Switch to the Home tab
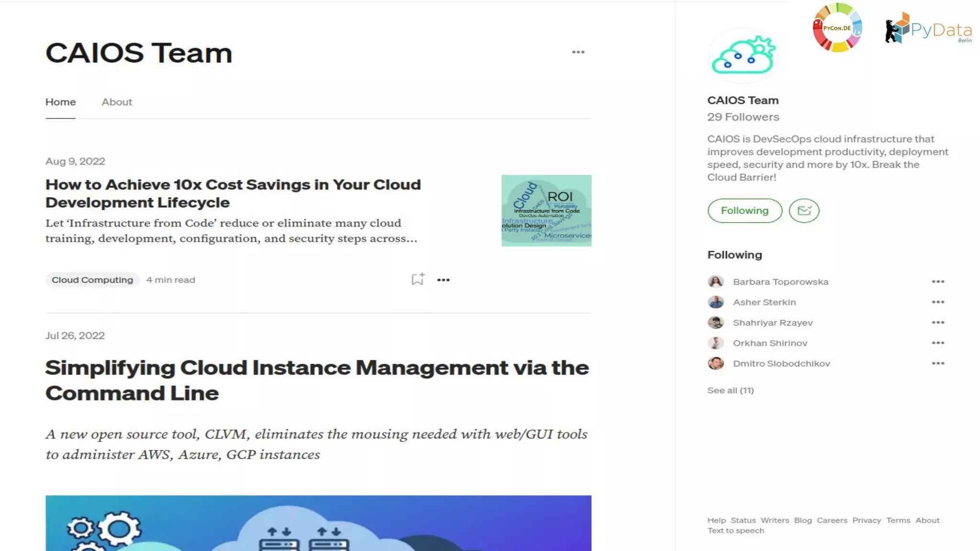The width and height of the screenshot is (980, 551). pyautogui.click(x=60, y=102)
